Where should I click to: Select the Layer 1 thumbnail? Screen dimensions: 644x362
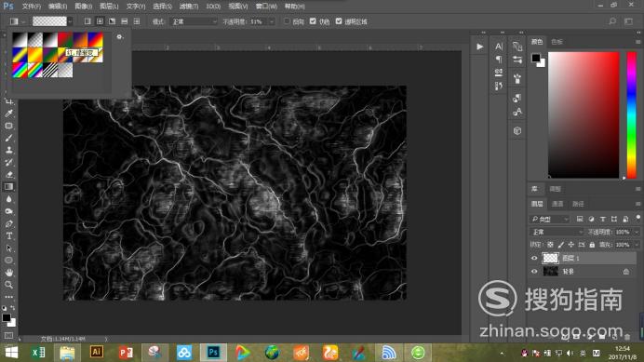click(550, 258)
